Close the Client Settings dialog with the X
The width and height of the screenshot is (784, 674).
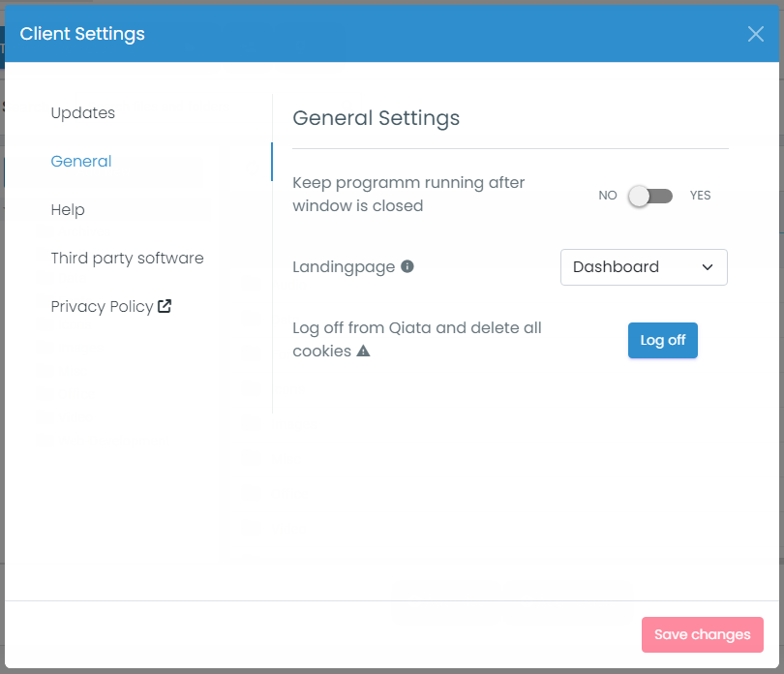755,34
